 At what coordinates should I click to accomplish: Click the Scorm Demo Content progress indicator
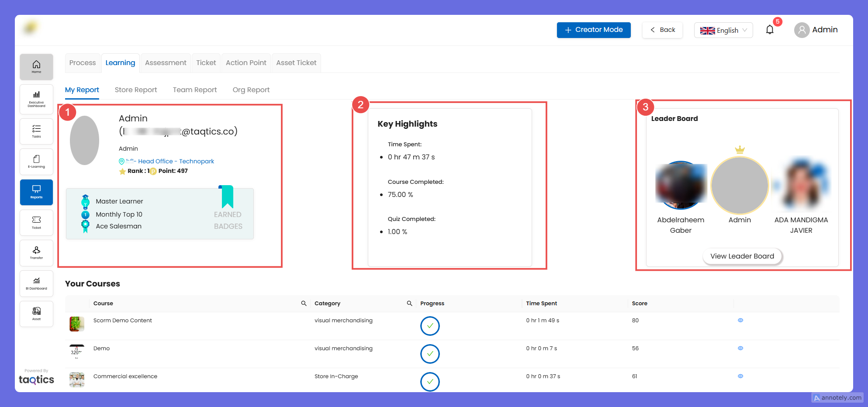coord(430,326)
